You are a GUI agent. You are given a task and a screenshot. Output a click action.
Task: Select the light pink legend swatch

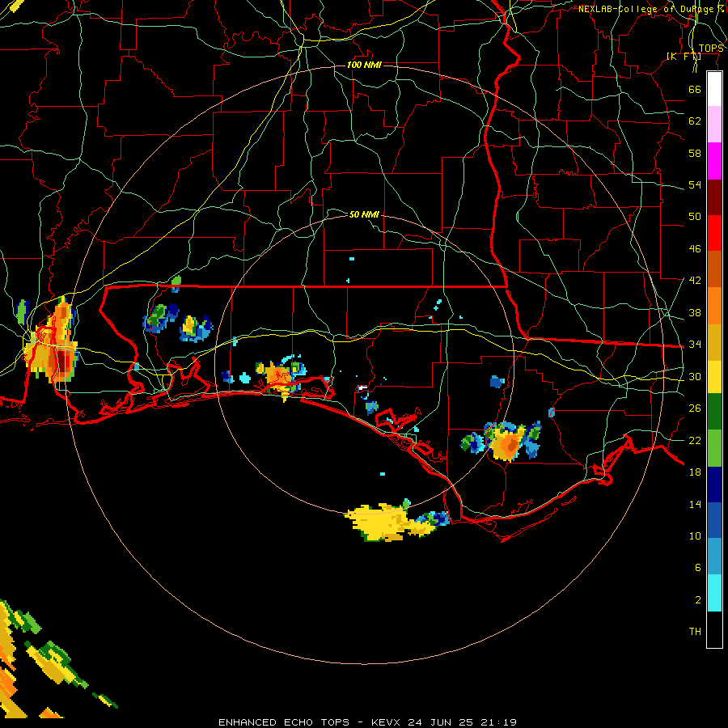(x=714, y=124)
